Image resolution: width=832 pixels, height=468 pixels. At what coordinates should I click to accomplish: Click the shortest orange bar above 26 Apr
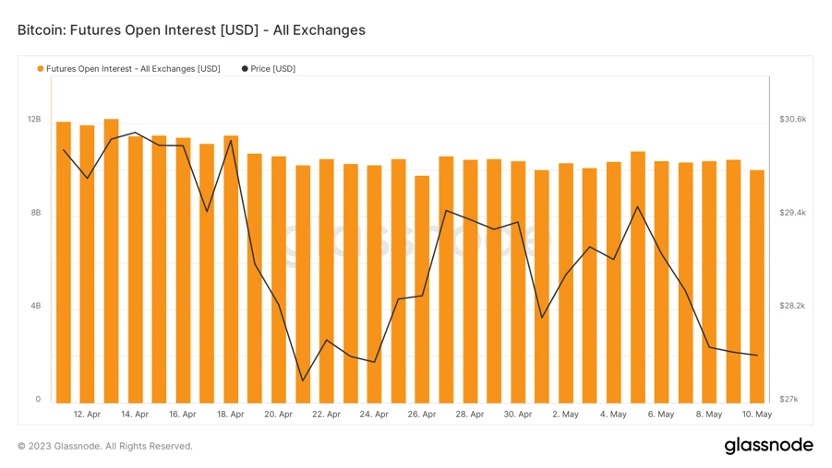422,288
